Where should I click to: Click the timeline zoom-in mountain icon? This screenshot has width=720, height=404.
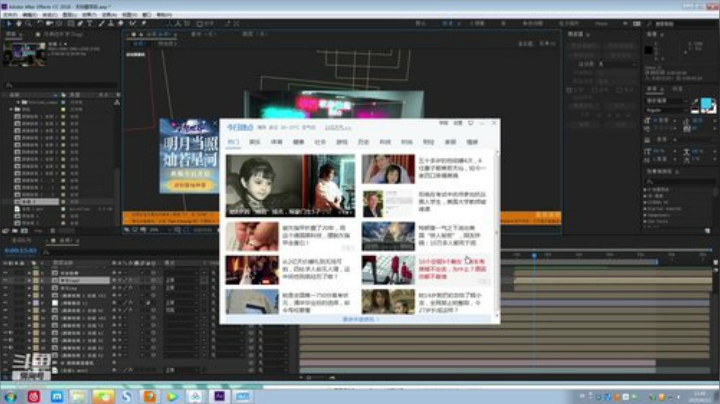click(332, 377)
